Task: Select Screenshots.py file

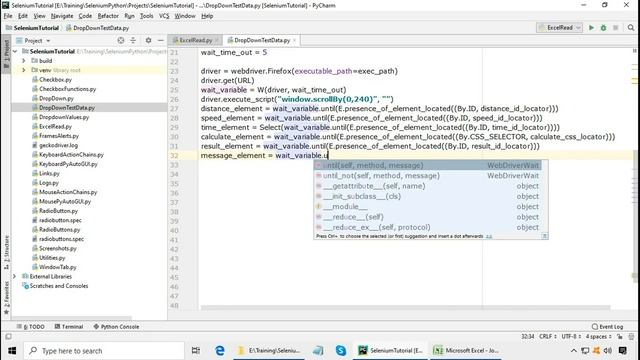Action: click(x=54, y=249)
